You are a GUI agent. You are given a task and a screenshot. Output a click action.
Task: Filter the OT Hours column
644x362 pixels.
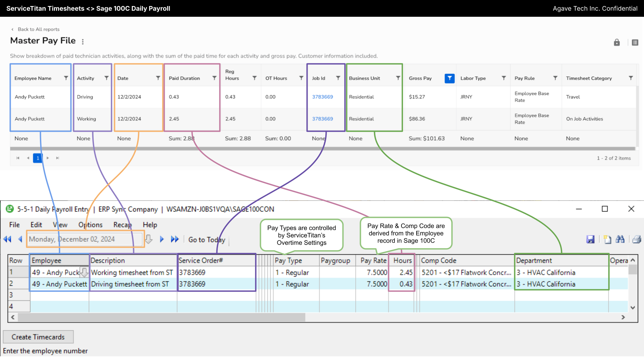tap(301, 78)
